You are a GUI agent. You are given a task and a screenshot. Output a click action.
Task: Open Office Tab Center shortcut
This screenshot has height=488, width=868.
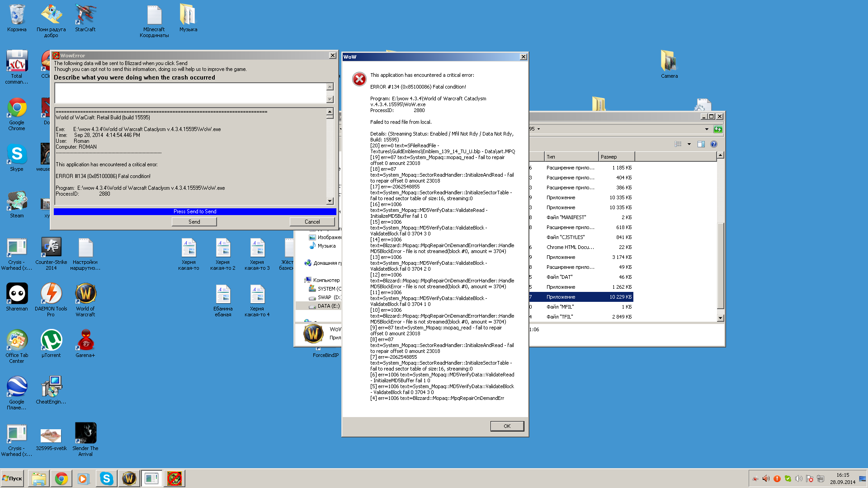[x=17, y=346]
